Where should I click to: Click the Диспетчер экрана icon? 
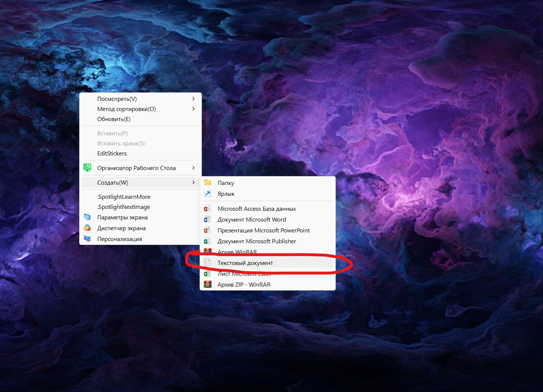tap(88, 228)
